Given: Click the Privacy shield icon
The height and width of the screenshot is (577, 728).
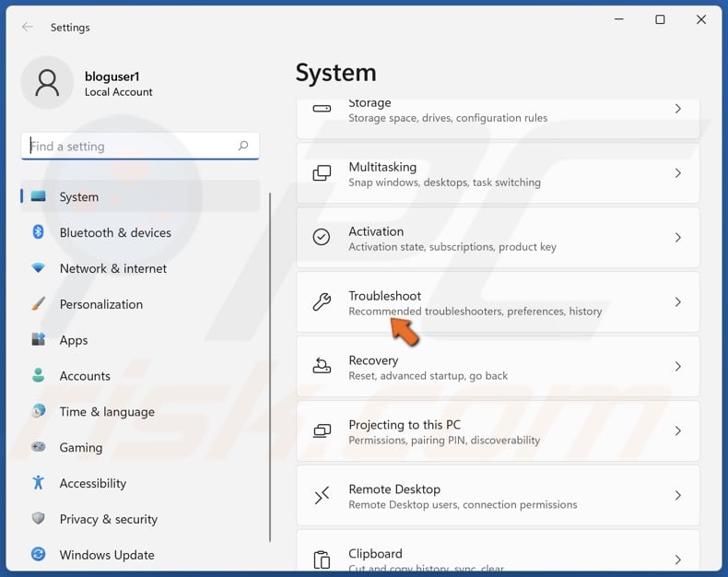Looking at the screenshot, I should (38, 518).
